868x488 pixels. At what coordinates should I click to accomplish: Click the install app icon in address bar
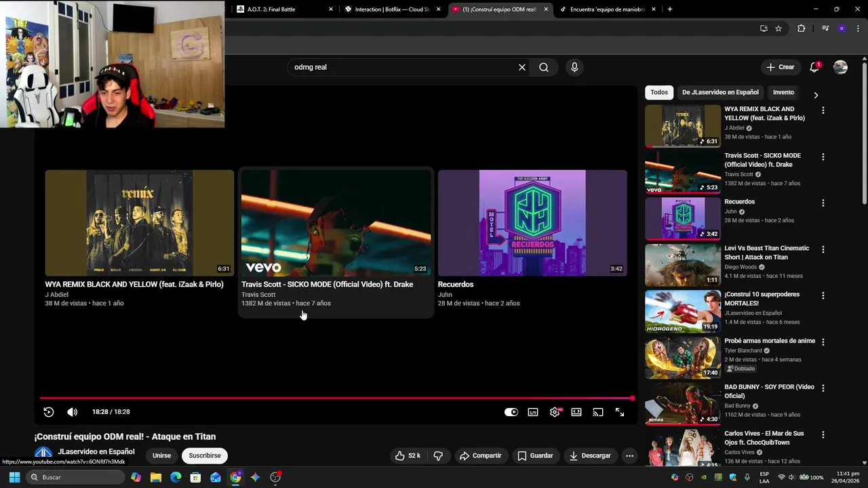764,28
